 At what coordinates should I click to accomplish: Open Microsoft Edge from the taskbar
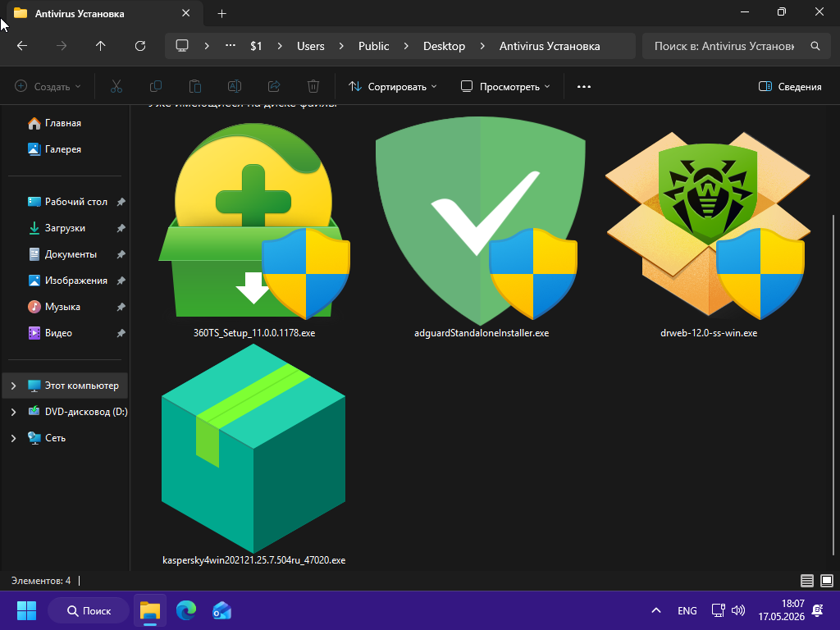(186, 610)
